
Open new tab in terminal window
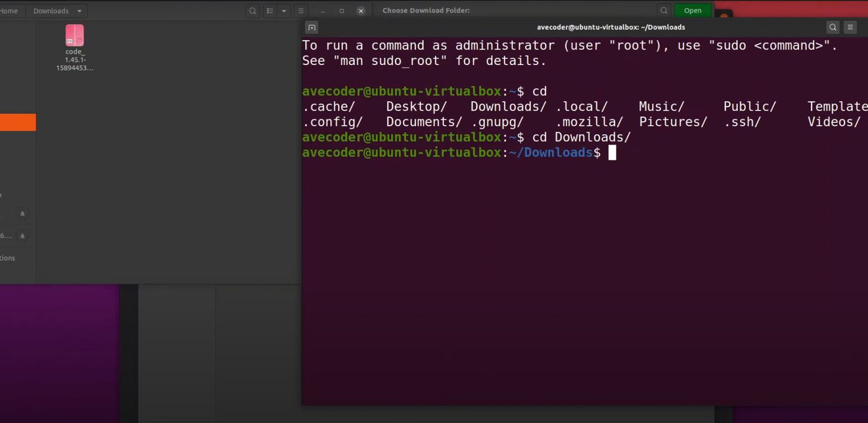pyautogui.click(x=312, y=27)
